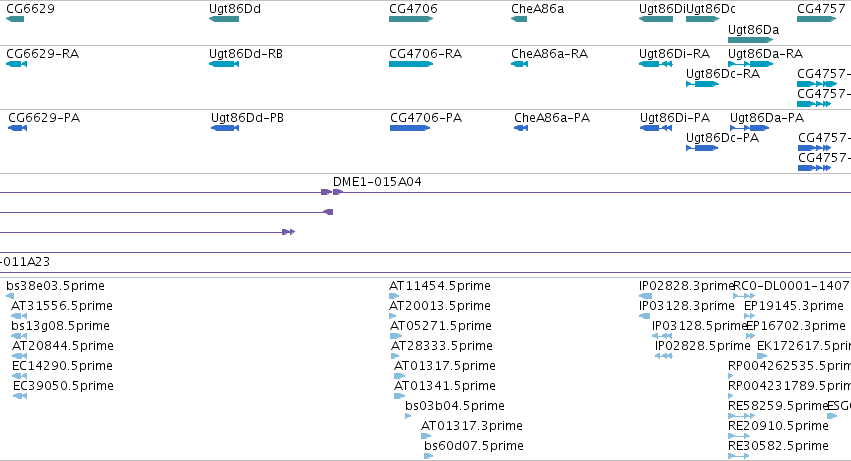This screenshot has height=461, width=851.
Task: Click the IP03128.3prime EST label
Action: pos(687,306)
